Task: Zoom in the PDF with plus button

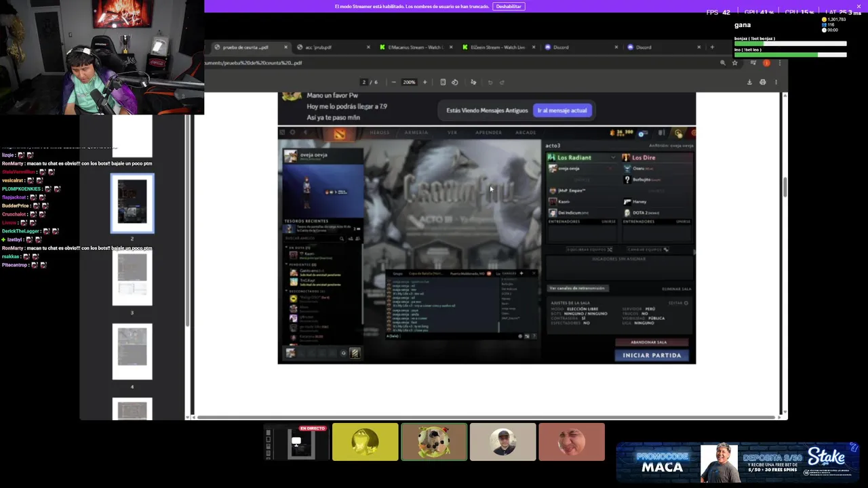Action: 425,82
